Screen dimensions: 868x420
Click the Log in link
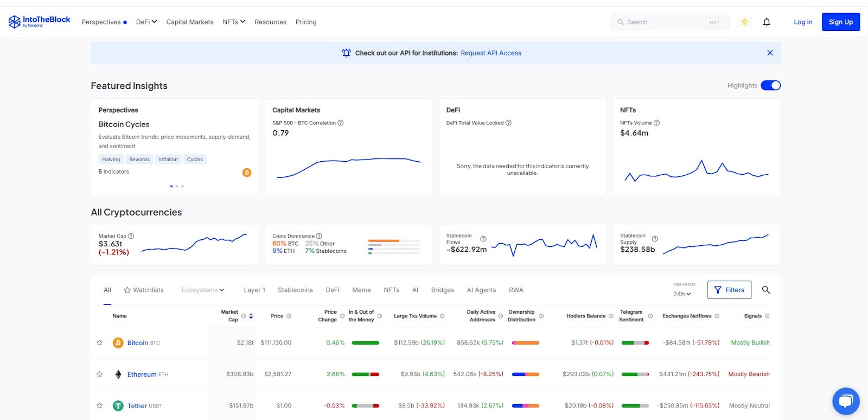[x=803, y=22]
